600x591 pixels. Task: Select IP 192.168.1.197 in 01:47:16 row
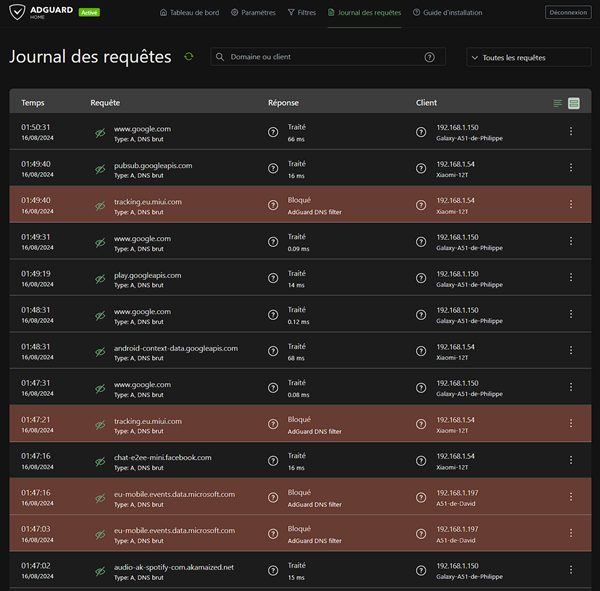click(x=457, y=493)
